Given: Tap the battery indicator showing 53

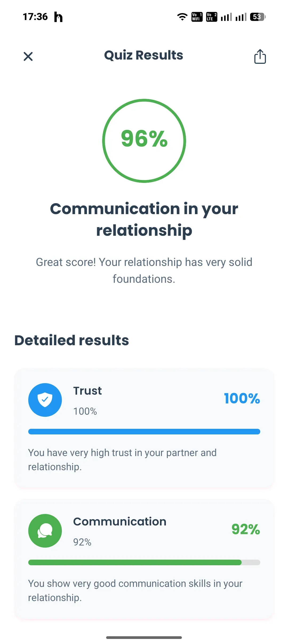Looking at the screenshot, I should pyautogui.click(x=258, y=17).
